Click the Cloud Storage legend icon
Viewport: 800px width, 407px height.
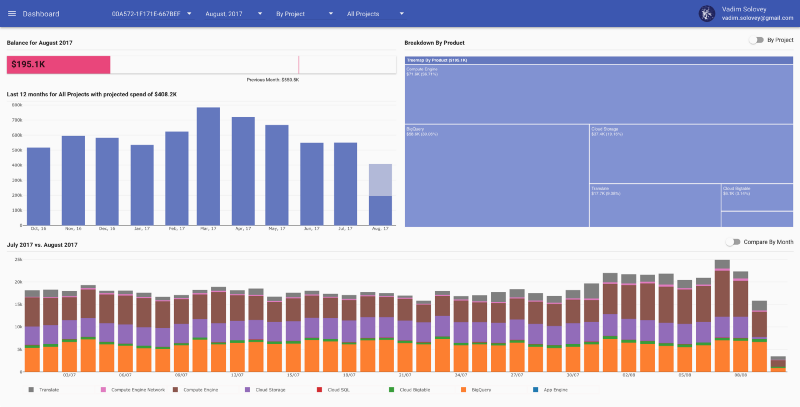tap(246, 388)
